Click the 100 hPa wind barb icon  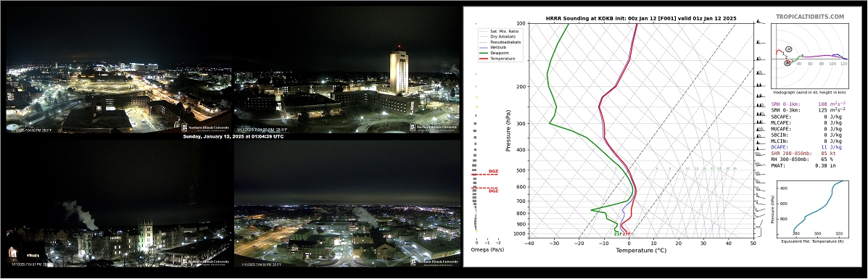[x=760, y=22]
